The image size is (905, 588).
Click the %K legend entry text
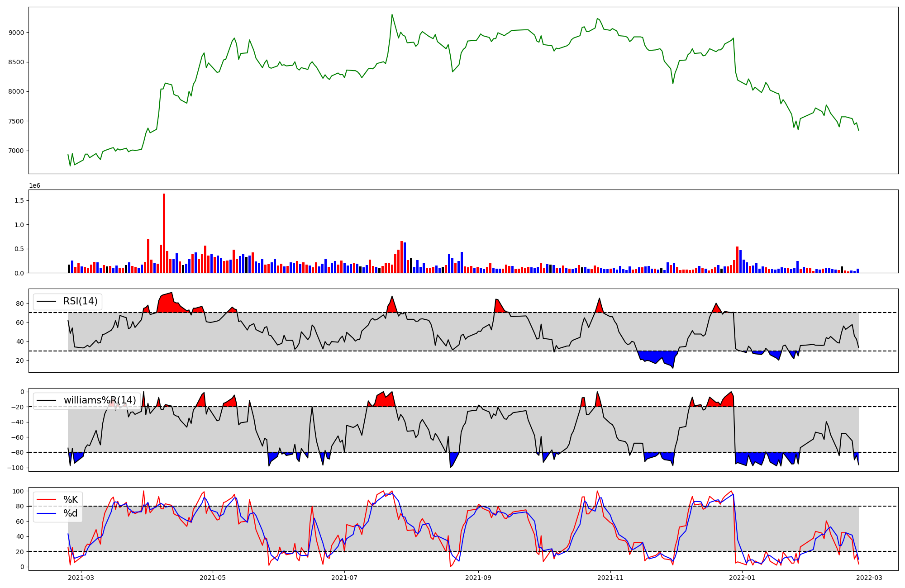71,500
